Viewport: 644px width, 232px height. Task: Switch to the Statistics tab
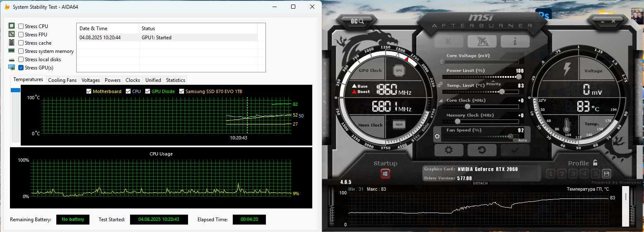pyautogui.click(x=176, y=80)
